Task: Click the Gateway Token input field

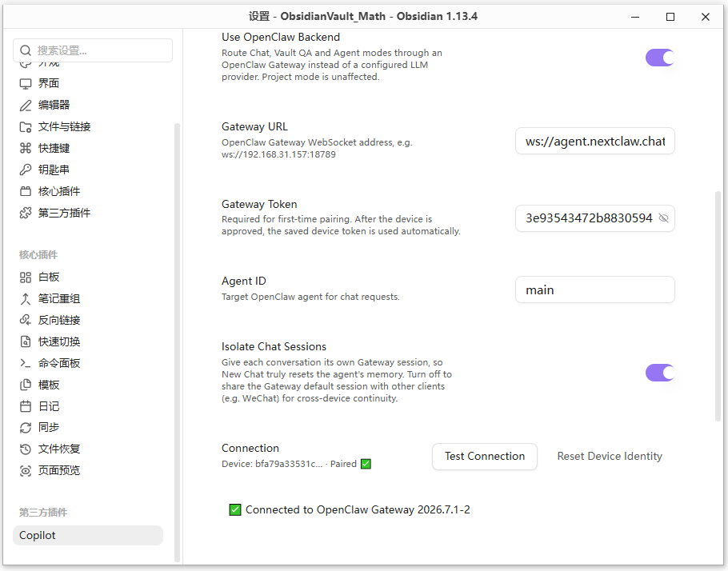Action: click(594, 218)
